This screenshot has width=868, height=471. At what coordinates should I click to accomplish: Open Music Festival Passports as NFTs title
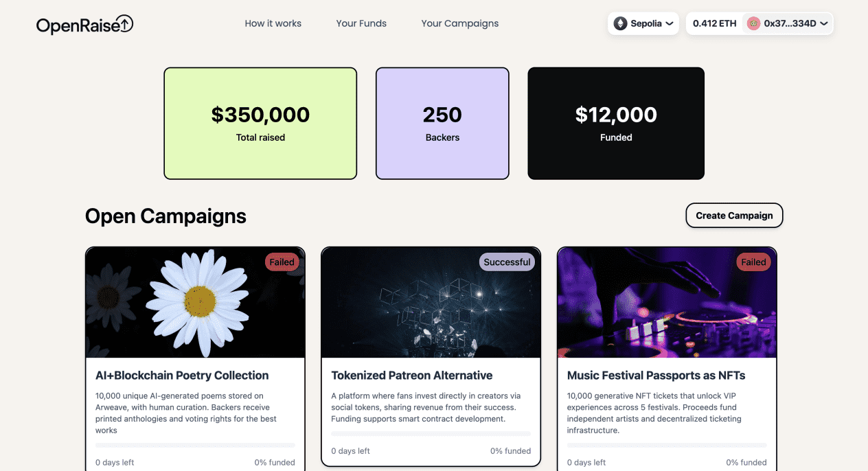656,376
